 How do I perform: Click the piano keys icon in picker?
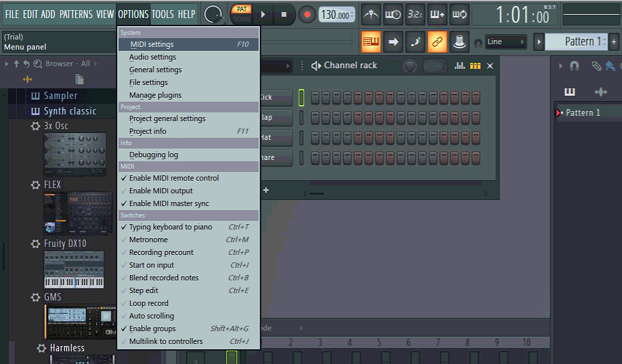(x=570, y=92)
